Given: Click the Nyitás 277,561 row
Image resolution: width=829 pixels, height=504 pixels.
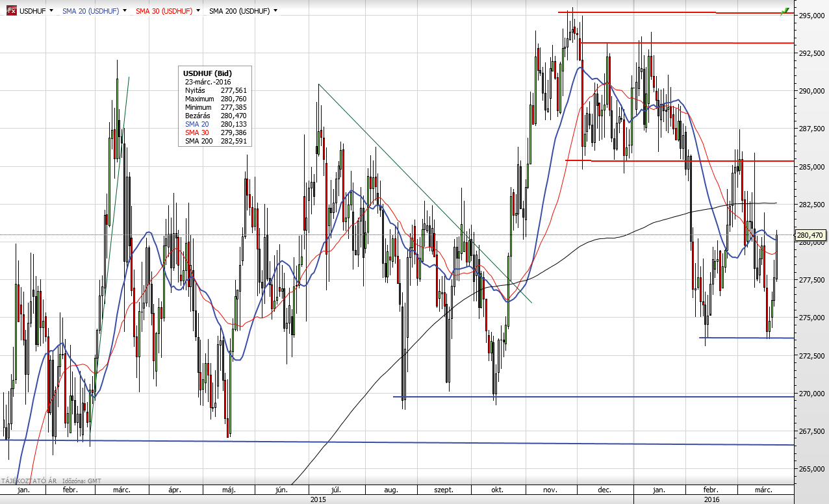Looking at the screenshot, I should coord(216,90).
